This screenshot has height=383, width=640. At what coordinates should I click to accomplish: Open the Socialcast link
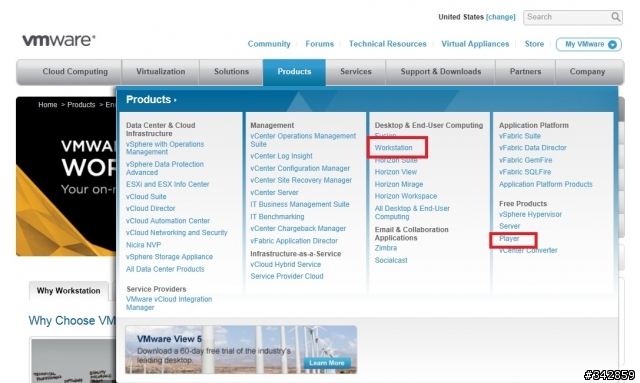tap(391, 260)
